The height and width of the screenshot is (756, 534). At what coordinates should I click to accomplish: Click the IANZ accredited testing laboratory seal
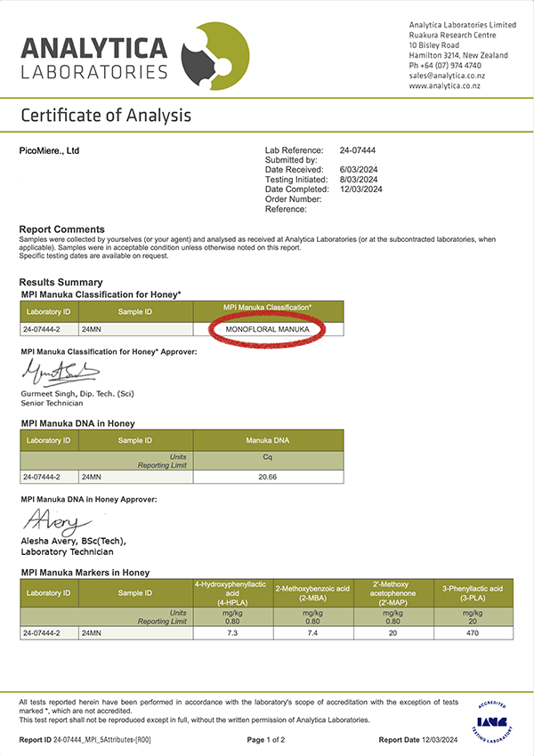(x=492, y=722)
